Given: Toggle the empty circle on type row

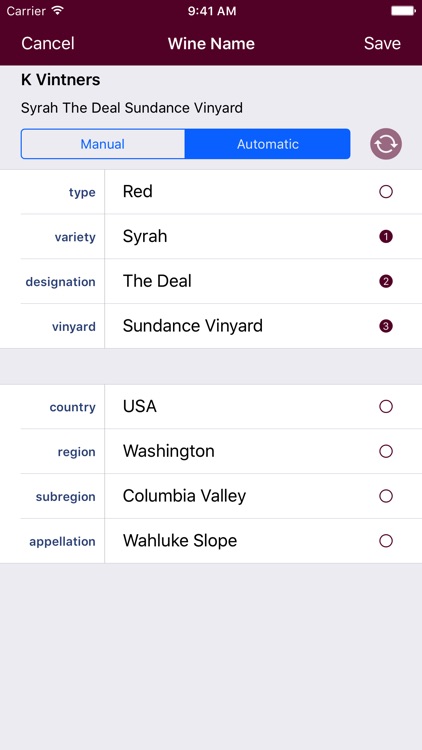Looking at the screenshot, I should pyautogui.click(x=386, y=192).
